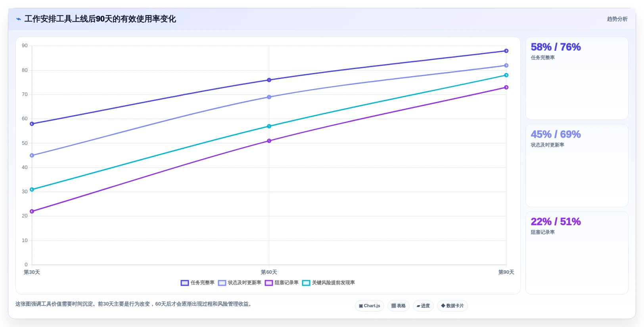The width and height of the screenshot is (644, 327).
Task: Click the blue trend icon beside the title
Action: click(19, 19)
